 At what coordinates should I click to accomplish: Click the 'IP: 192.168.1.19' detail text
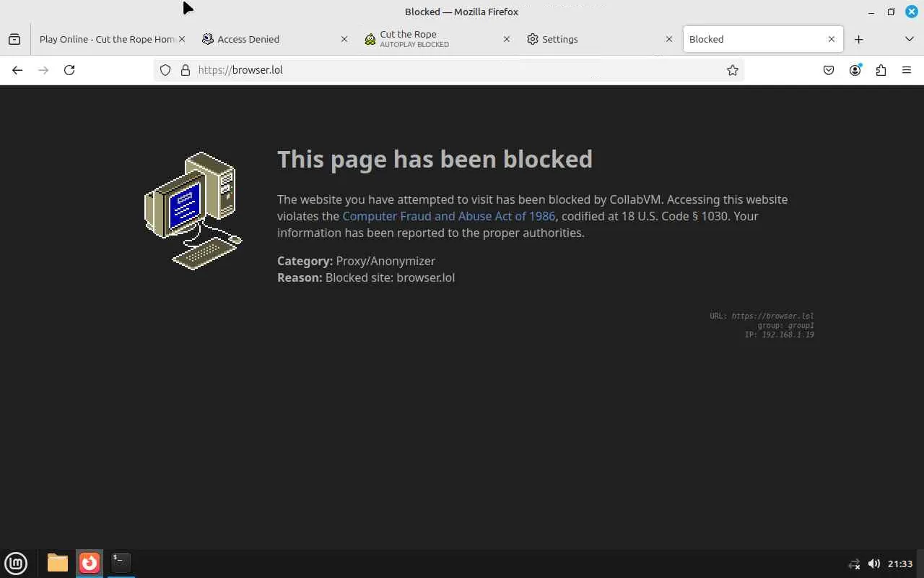[779, 335]
